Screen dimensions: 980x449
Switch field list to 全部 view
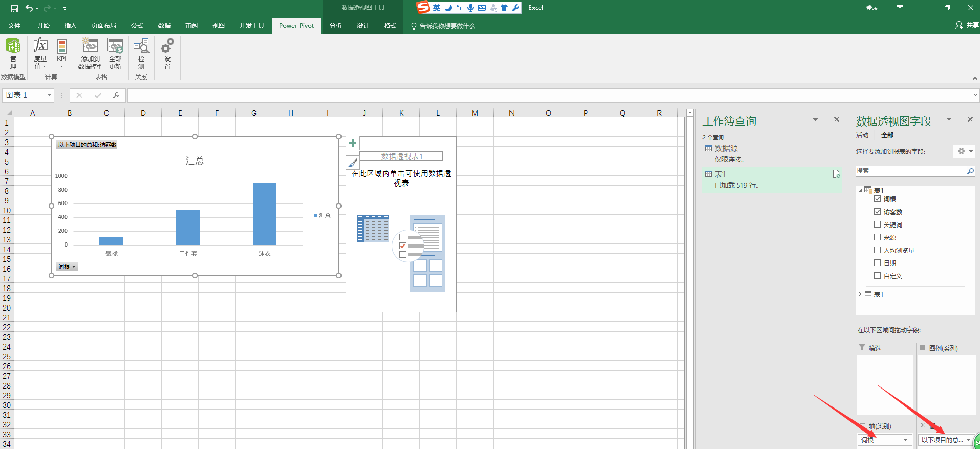[x=887, y=135]
